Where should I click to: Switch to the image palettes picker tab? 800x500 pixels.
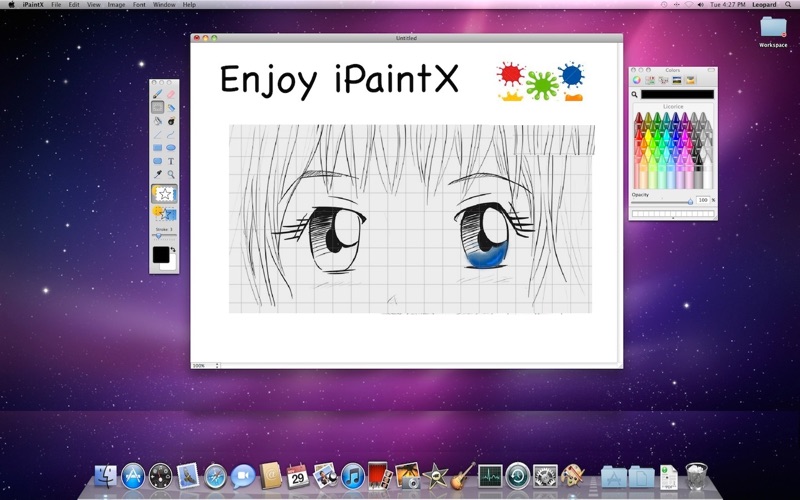[677, 80]
